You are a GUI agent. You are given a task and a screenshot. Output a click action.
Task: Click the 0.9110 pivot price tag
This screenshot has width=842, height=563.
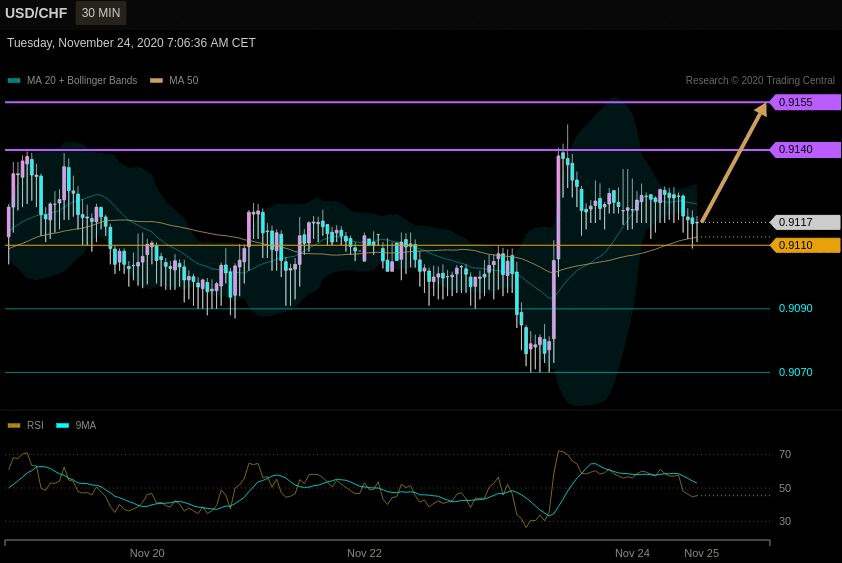click(805, 246)
